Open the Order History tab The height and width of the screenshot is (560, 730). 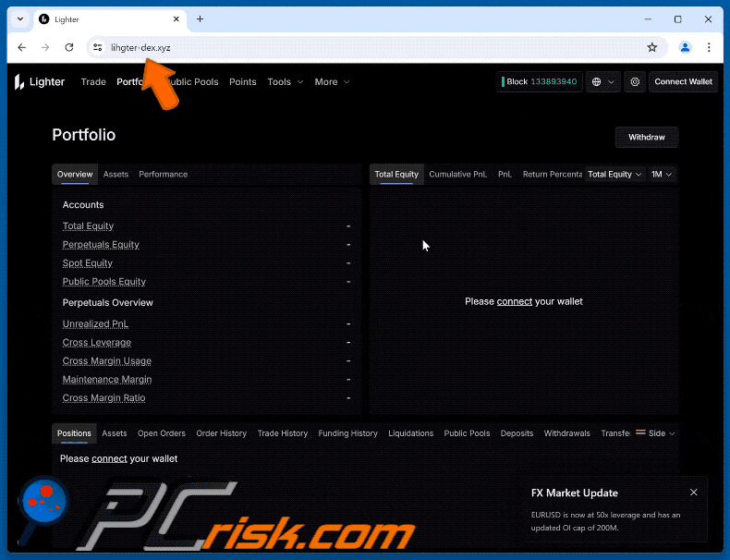[x=221, y=433]
